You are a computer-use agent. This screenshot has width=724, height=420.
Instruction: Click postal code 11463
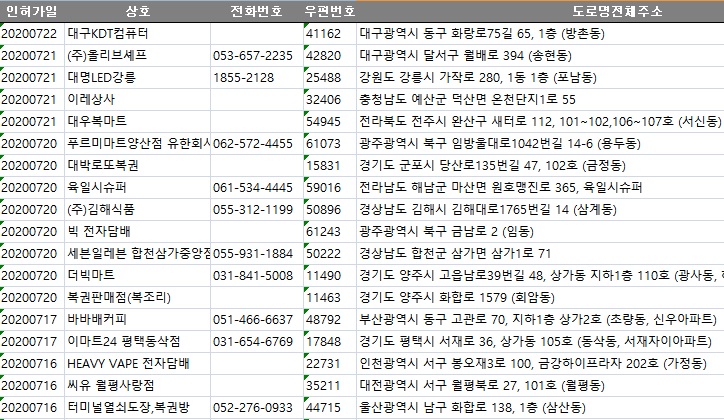tap(323, 298)
